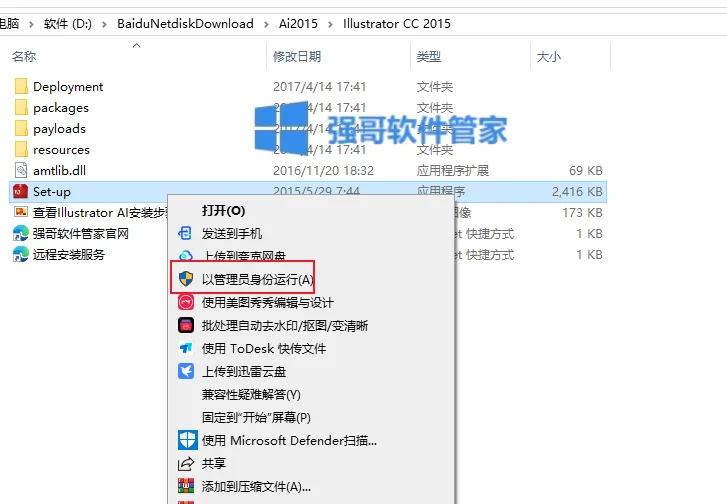Sort by the 名称 column header
This screenshot has height=504, width=727.
[x=24, y=57]
